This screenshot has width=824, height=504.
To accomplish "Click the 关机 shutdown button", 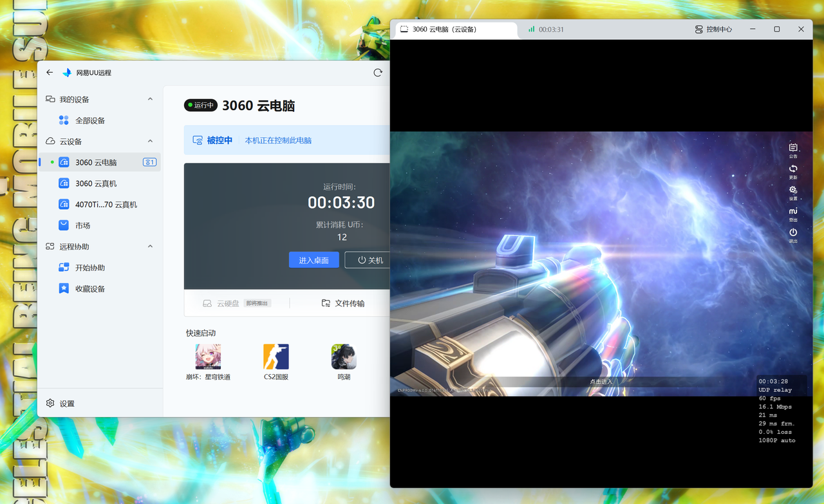I will 368,260.
